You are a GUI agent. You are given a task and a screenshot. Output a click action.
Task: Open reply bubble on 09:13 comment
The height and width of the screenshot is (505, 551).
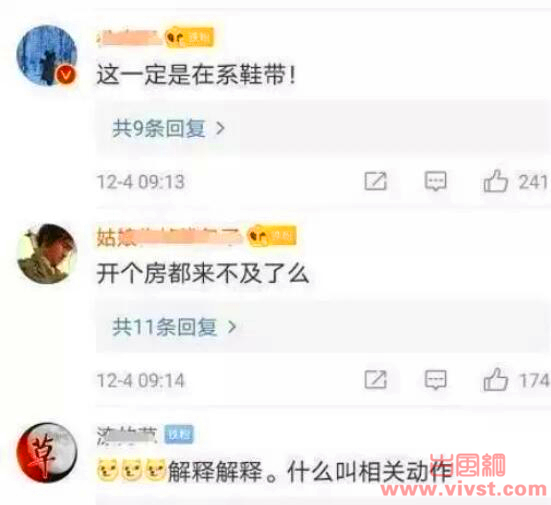[x=435, y=181]
